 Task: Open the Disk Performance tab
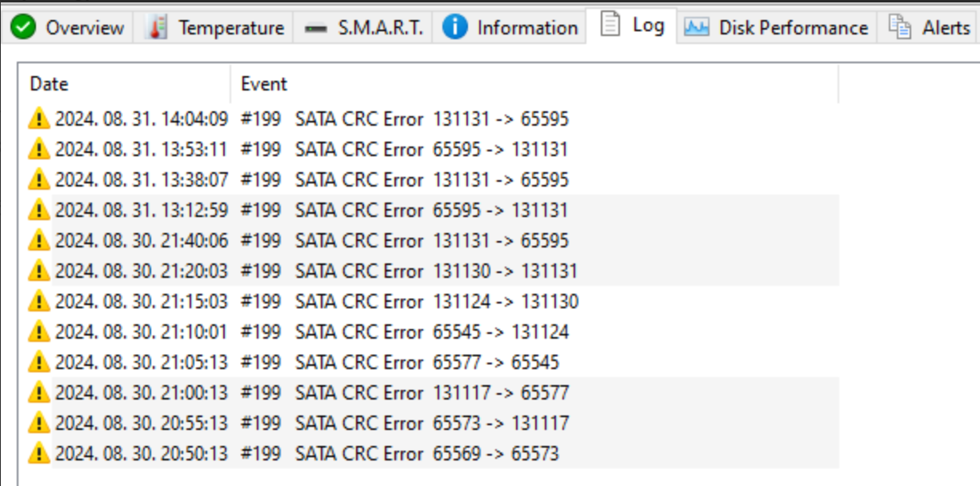click(777, 27)
